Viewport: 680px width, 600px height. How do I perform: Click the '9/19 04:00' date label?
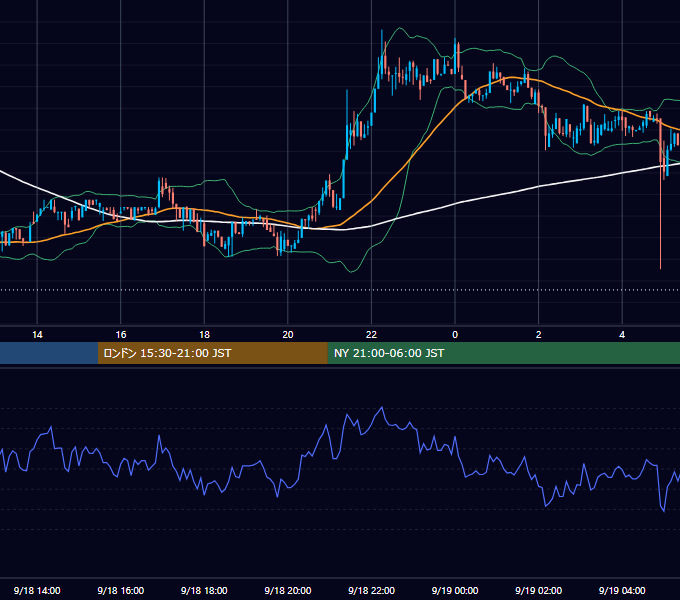(x=622, y=590)
